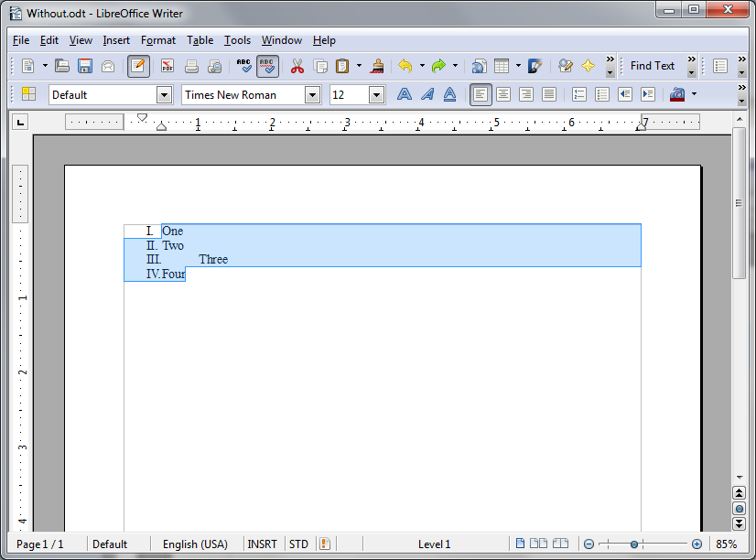Image resolution: width=756 pixels, height=560 pixels.
Task: Click the Cut scissors icon
Action: pos(297,66)
